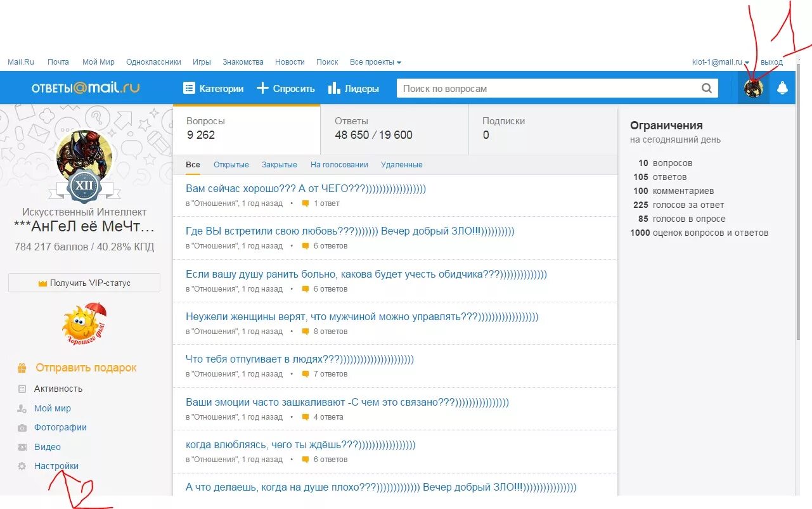Open Mail.Ru in top navigation
Screen dimensions: 812x509
[21, 62]
